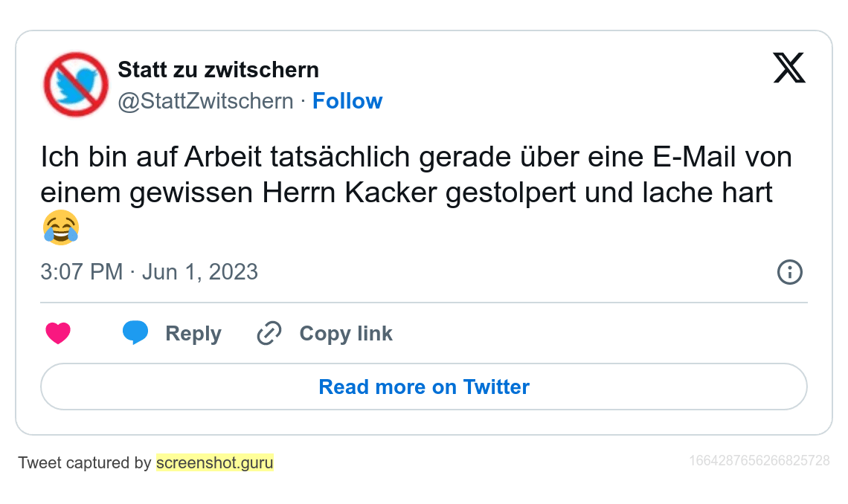The image size is (848, 504).
Task: Open the X logo link
Action: [x=789, y=68]
